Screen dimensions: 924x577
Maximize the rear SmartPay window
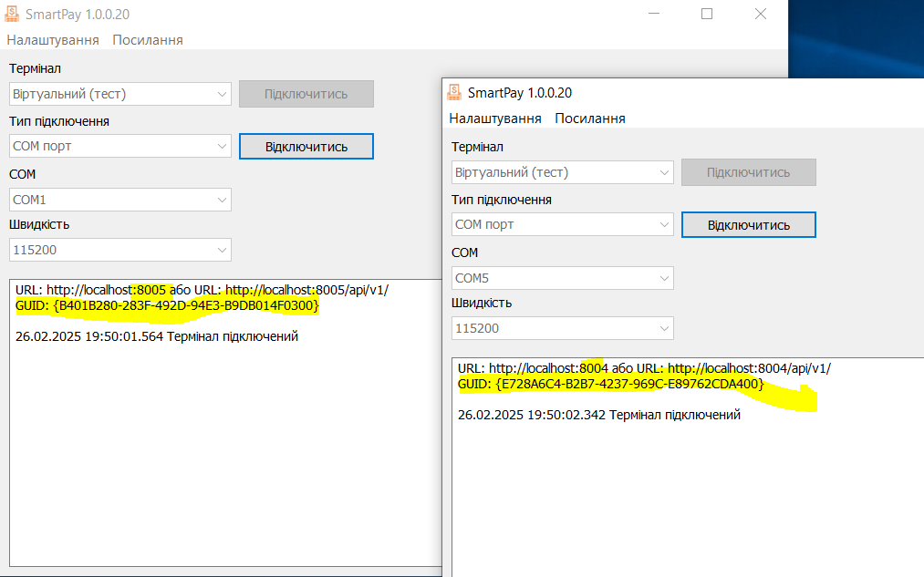tap(707, 14)
